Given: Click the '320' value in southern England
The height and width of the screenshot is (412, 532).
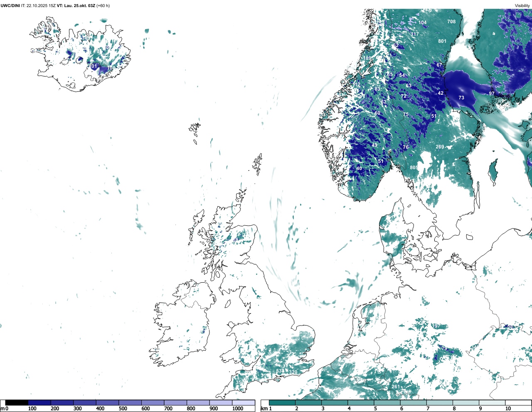Looking at the screenshot, I should (x=293, y=372).
